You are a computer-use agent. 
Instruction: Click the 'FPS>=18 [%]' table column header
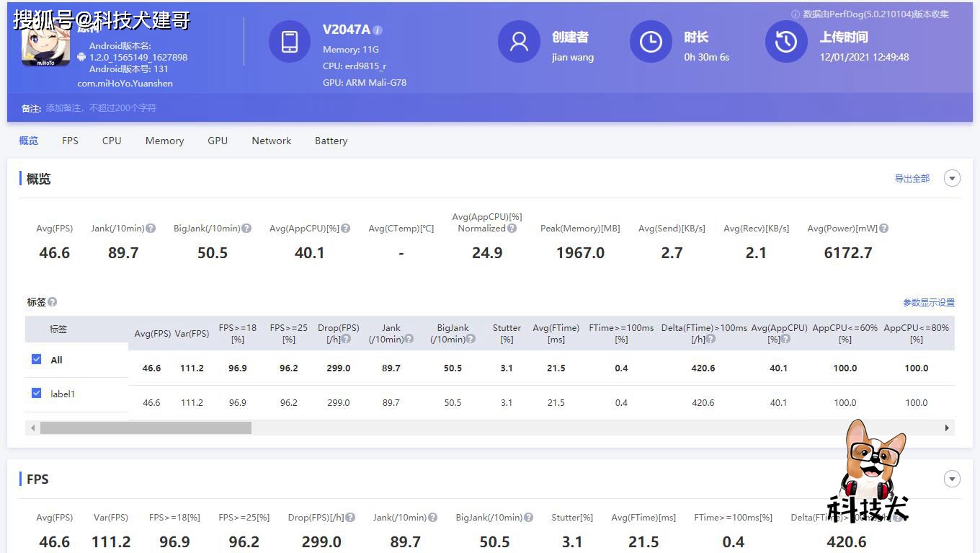(x=238, y=333)
